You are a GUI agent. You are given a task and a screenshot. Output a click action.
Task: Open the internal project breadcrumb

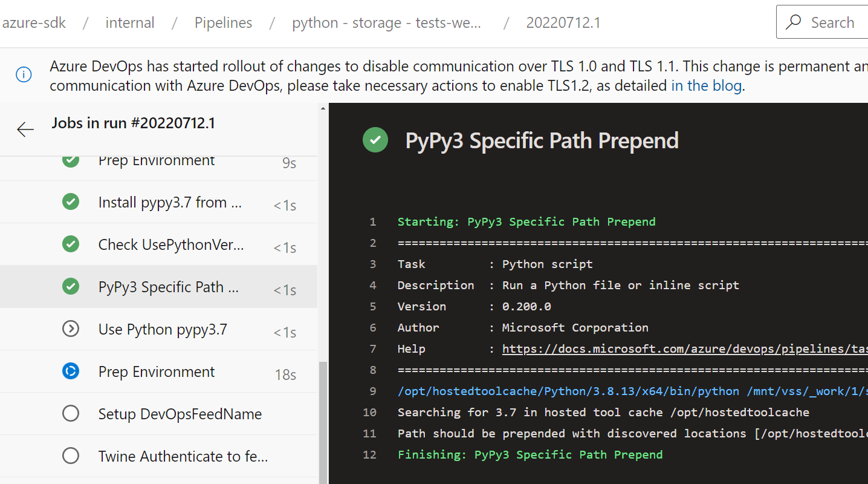pyautogui.click(x=130, y=23)
